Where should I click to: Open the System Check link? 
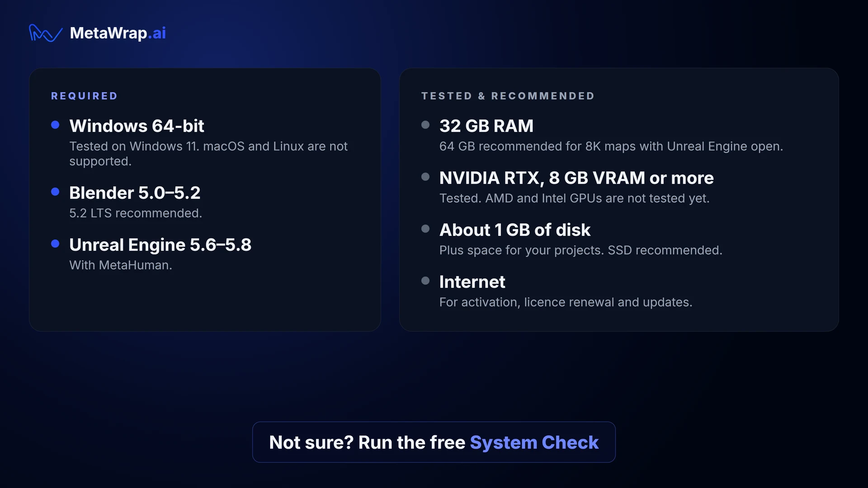click(x=534, y=442)
